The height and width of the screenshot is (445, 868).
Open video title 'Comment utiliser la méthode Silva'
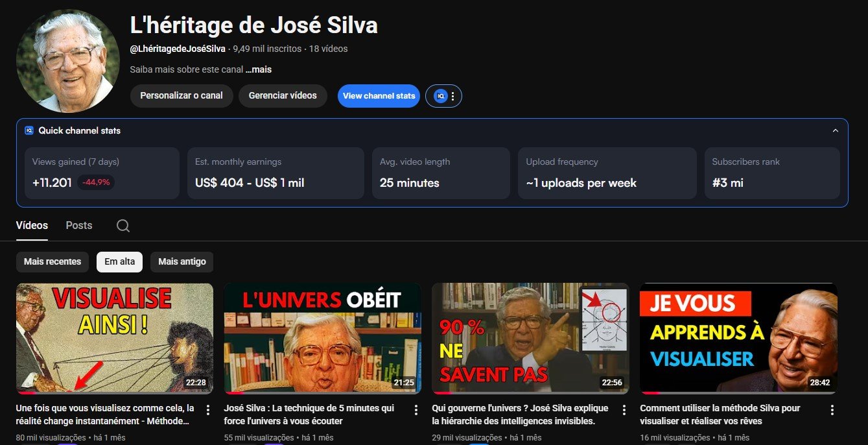tap(720, 415)
